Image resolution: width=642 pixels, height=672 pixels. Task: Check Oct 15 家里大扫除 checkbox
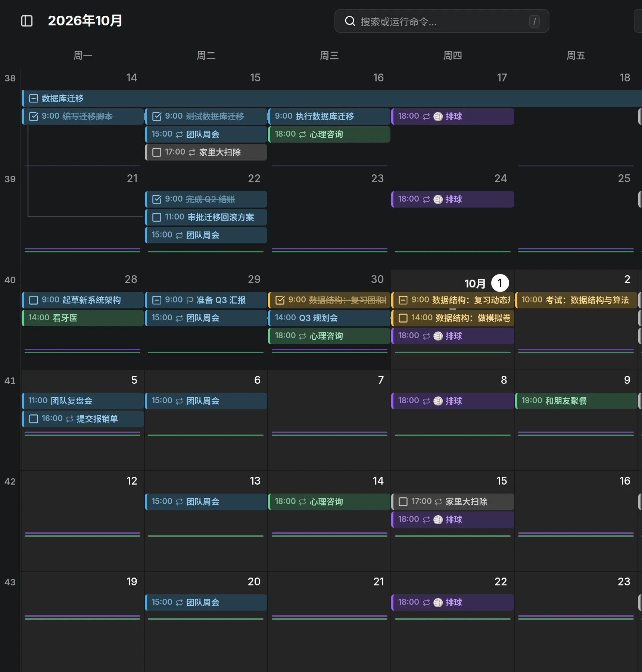coord(403,502)
